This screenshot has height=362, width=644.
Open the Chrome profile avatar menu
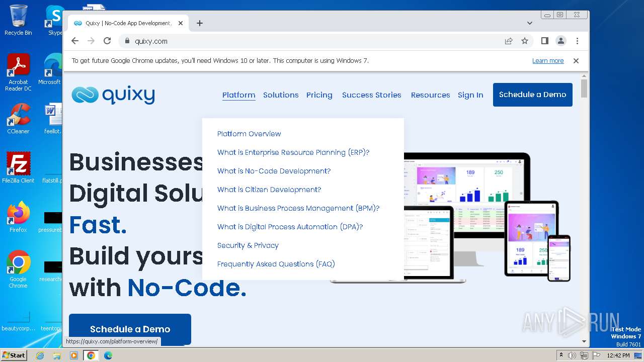click(x=561, y=41)
